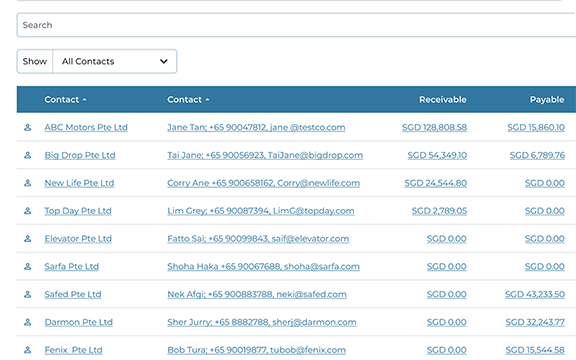This screenshot has height=360, width=576.
Task: Click Sarfa Pte Ltd payable SGD 0.00
Action: click(545, 267)
